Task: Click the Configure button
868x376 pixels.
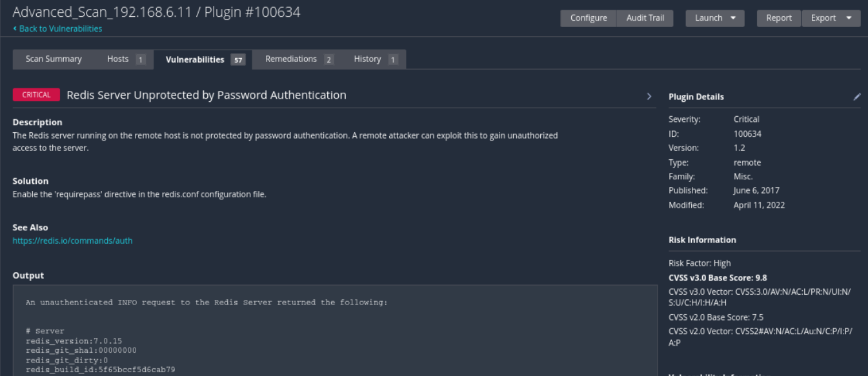Action: coord(589,18)
